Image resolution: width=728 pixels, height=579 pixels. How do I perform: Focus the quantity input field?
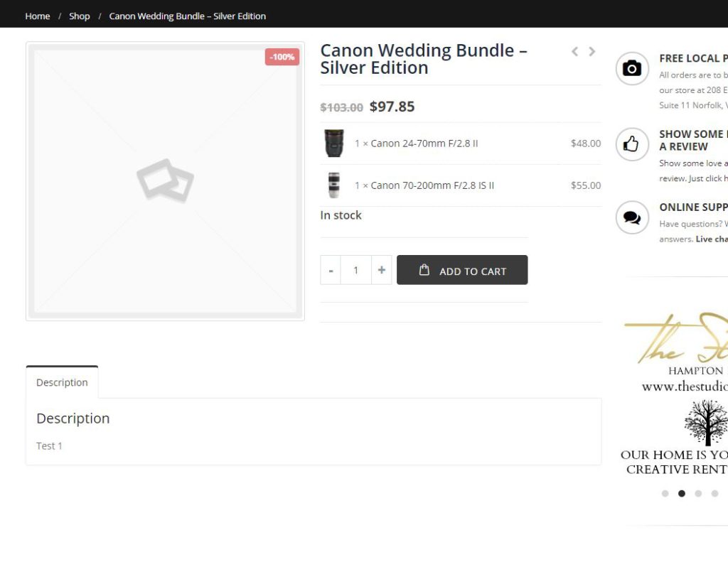355,270
